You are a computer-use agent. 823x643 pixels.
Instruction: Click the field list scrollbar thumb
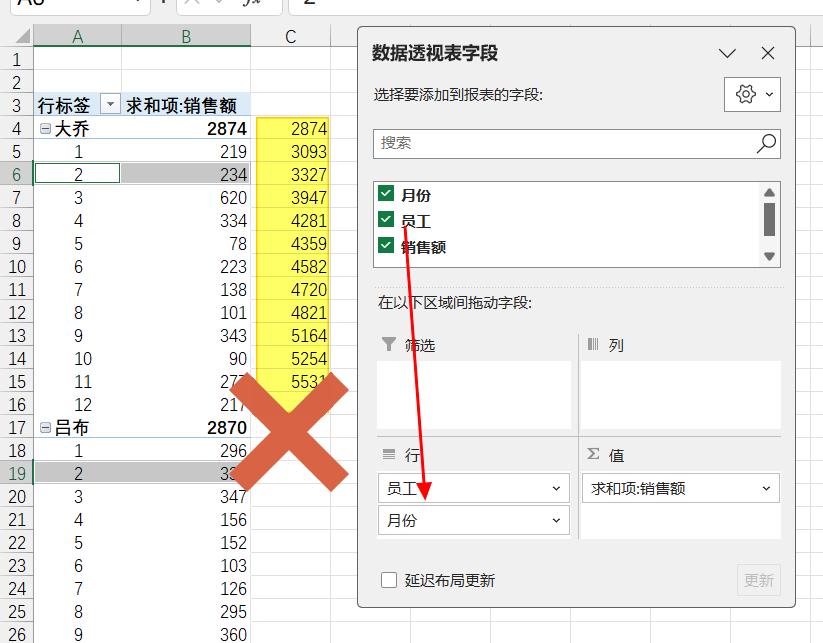pyautogui.click(x=769, y=219)
